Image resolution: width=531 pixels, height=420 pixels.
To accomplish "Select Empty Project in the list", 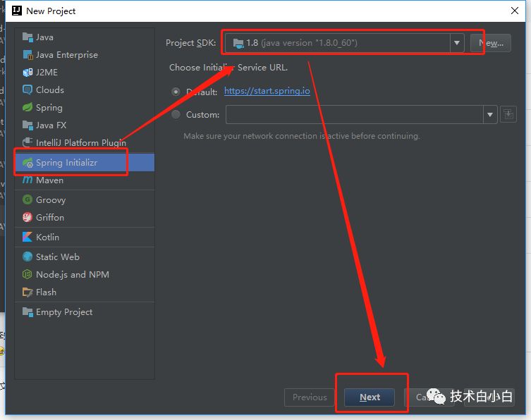I will click(x=85, y=311).
